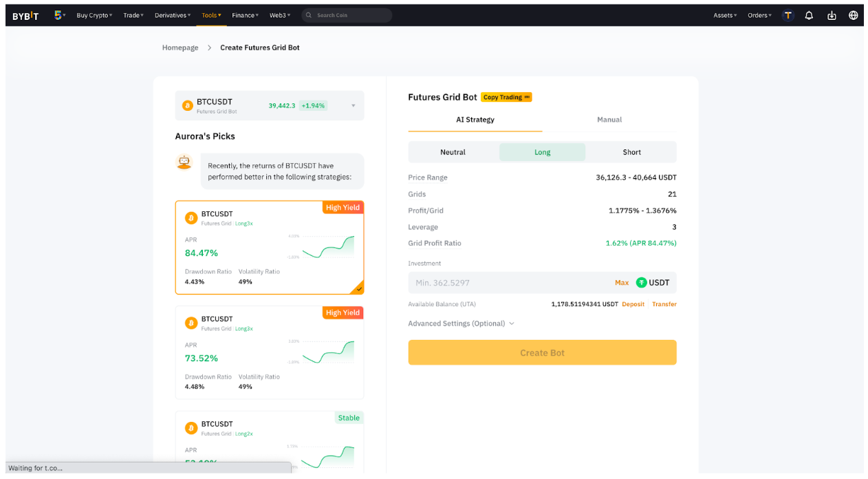Select the Long strategy mode

(542, 152)
